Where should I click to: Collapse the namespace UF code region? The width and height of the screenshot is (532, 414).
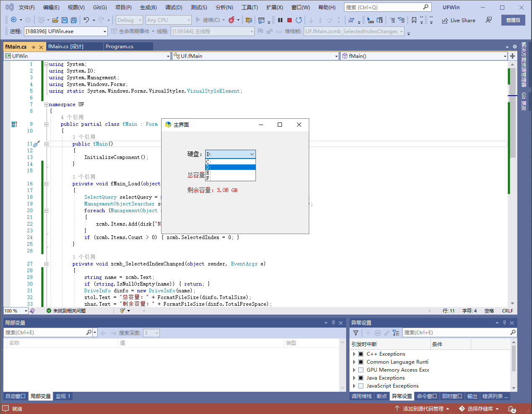[46, 104]
